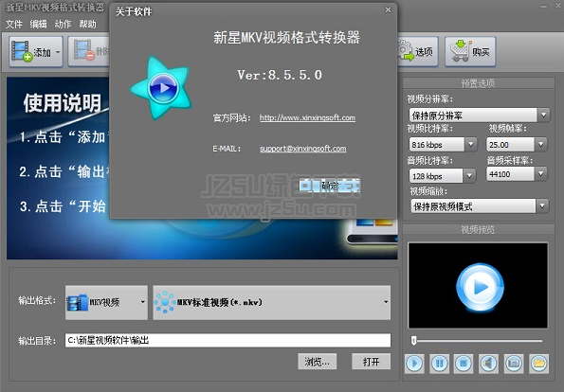Open the MKV视频 output format dropdown
The height and width of the screenshot is (392, 564).
pyautogui.click(x=106, y=303)
